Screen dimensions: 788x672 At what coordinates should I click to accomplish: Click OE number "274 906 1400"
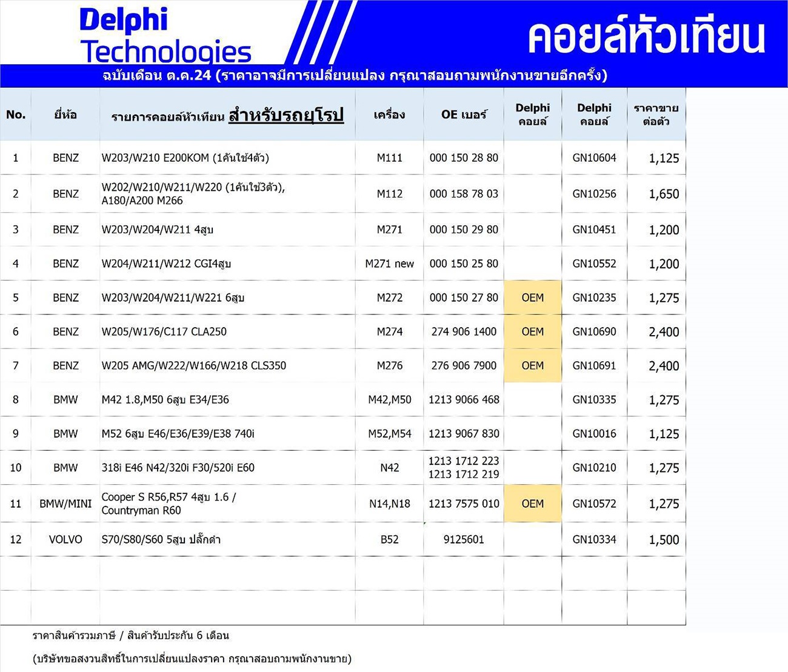click(464, 331)
